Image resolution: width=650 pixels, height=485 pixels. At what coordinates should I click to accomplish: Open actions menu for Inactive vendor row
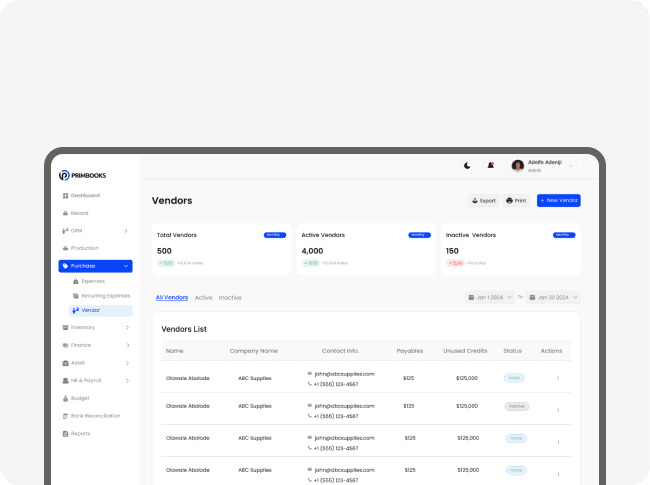click(558, 410)
